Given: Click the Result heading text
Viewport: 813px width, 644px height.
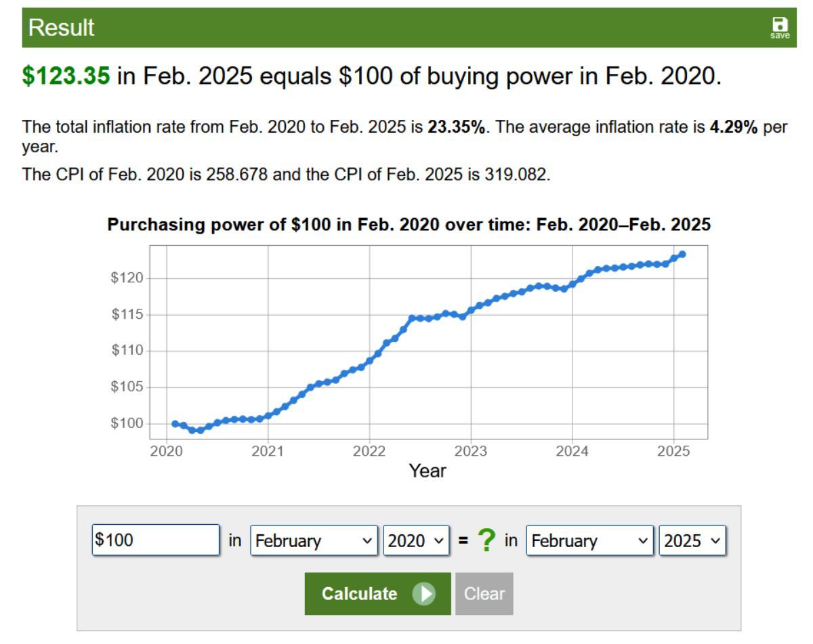Looking at the screenshot, I should point(62,28).
